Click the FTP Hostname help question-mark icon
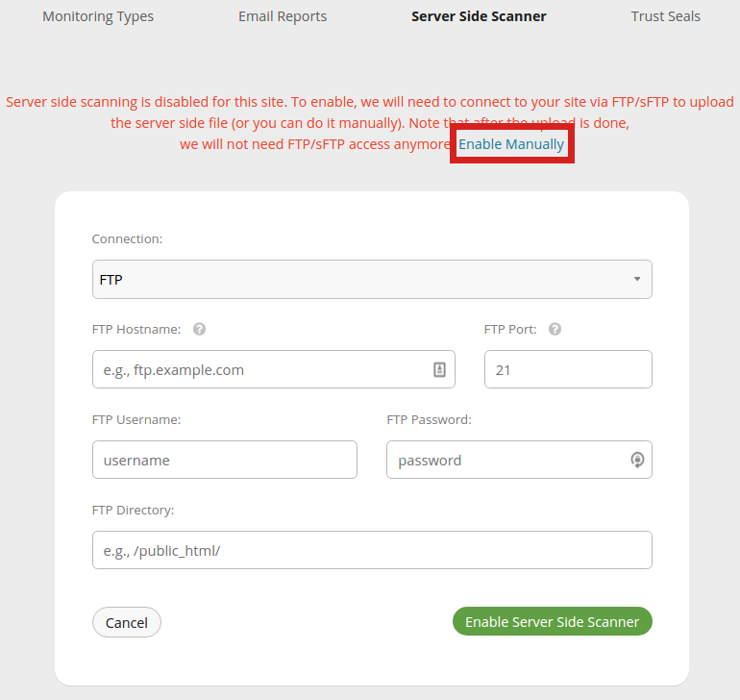740x700 pixels. 200,329
